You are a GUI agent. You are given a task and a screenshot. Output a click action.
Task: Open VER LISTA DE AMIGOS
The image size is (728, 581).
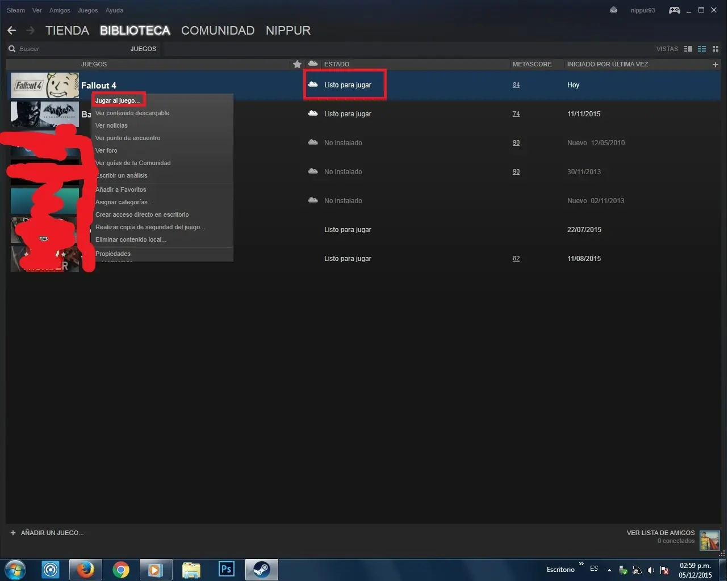[x=660, y=533]
